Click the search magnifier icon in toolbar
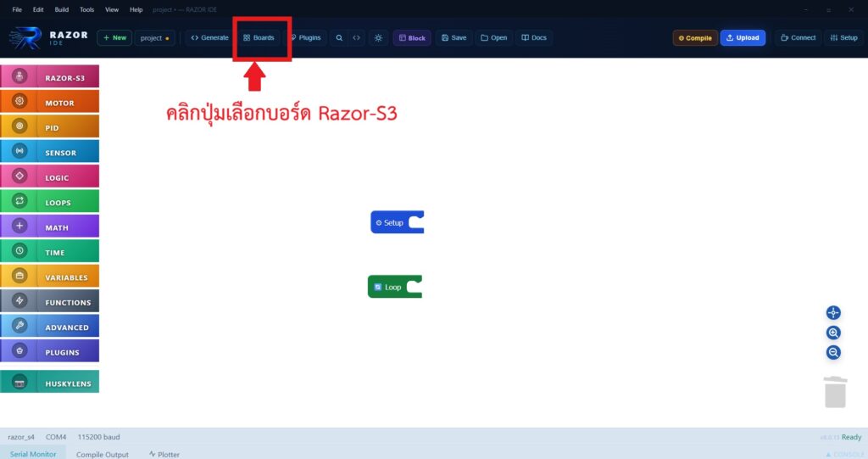Screen dimensions: 868x459 (x=339, y=37)
